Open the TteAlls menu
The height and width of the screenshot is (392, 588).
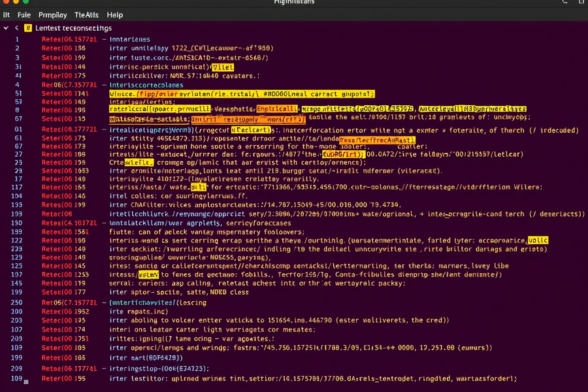point(86,15)
